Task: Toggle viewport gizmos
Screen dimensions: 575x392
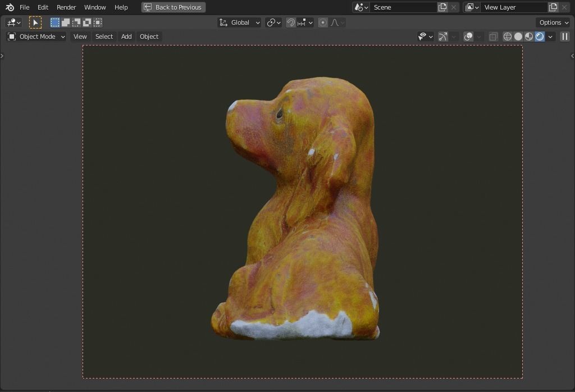Action: click(443, 37)
